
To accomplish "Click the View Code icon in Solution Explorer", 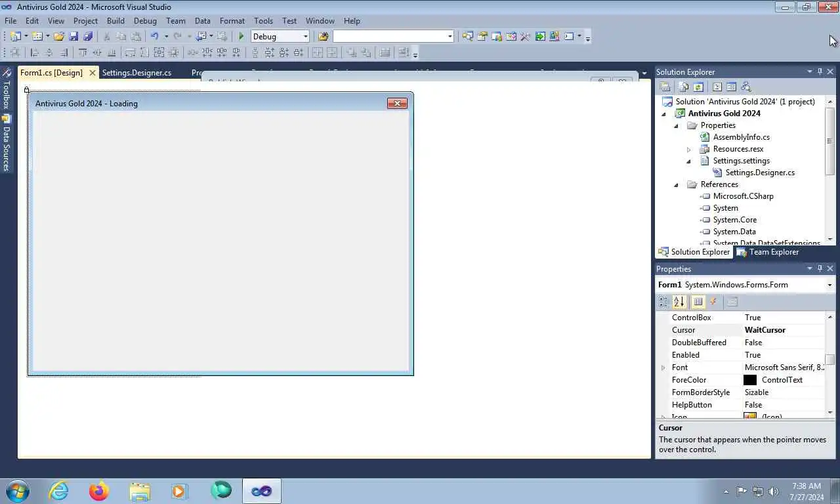I will 717,87.
